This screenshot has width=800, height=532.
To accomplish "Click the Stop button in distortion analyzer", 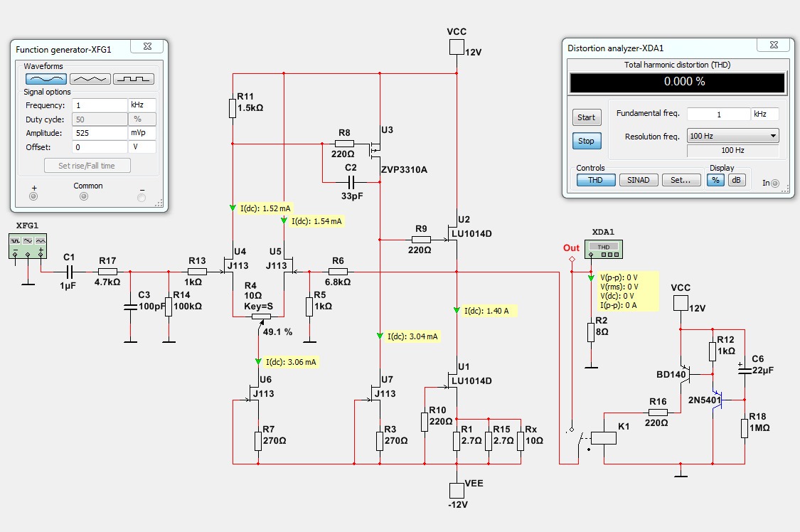I will 586,141.
